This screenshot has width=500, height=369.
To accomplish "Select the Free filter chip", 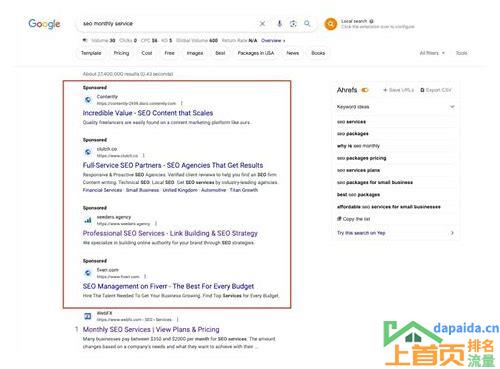I will 169,53.
